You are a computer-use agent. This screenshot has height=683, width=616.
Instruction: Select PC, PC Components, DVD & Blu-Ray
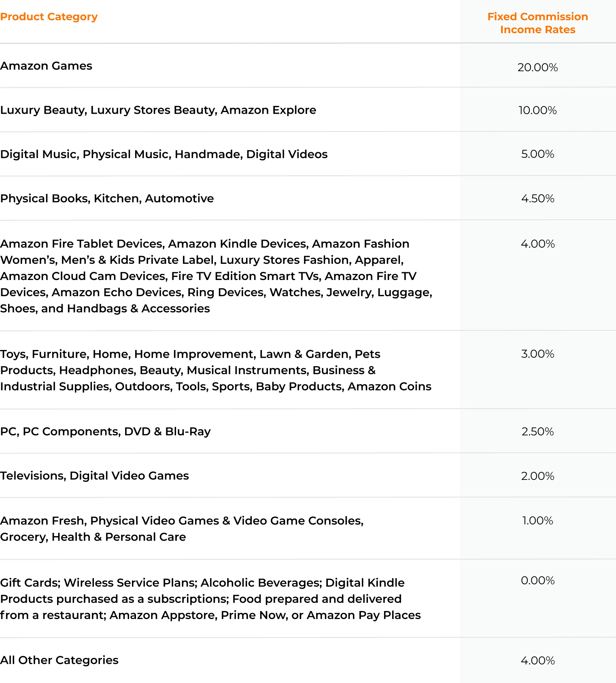[x=105, y=432]
